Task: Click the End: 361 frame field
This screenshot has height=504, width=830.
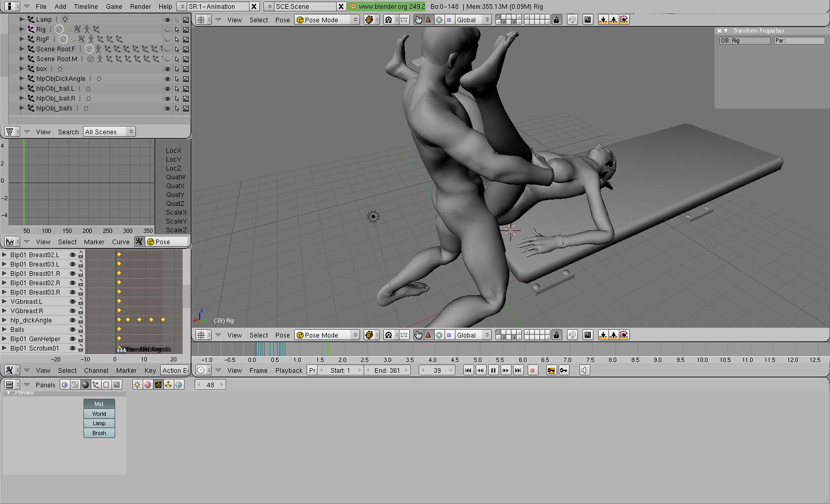Action: (387, 370)
